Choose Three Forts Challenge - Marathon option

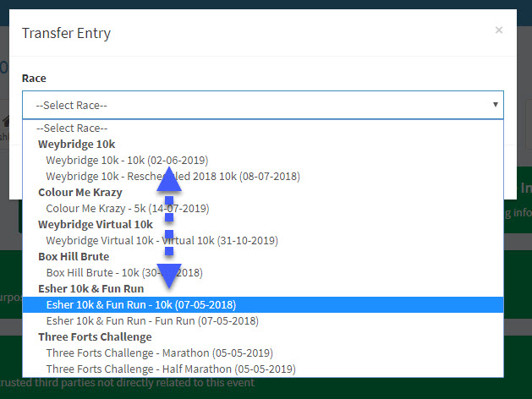coord(159,353)
